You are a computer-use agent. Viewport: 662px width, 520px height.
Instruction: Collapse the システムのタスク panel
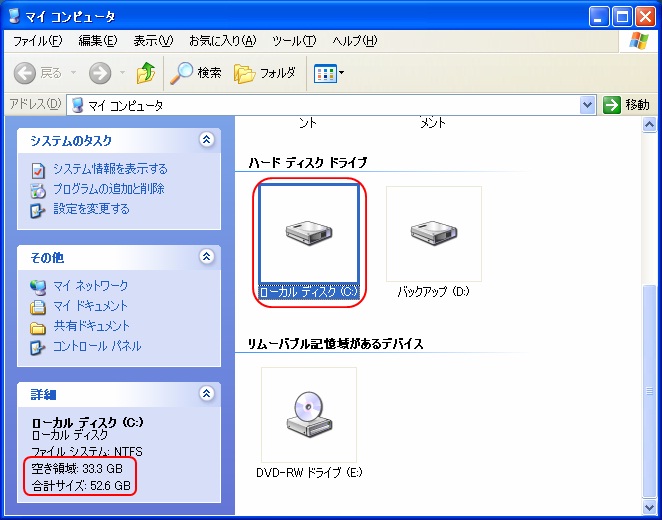tap(207, 140)
